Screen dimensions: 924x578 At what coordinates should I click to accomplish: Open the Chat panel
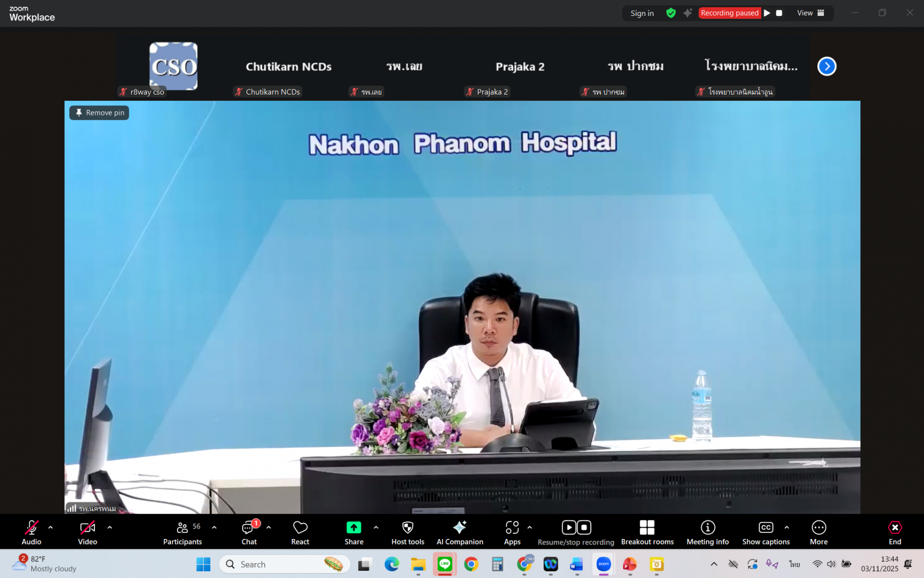click(x=249, y=532)
